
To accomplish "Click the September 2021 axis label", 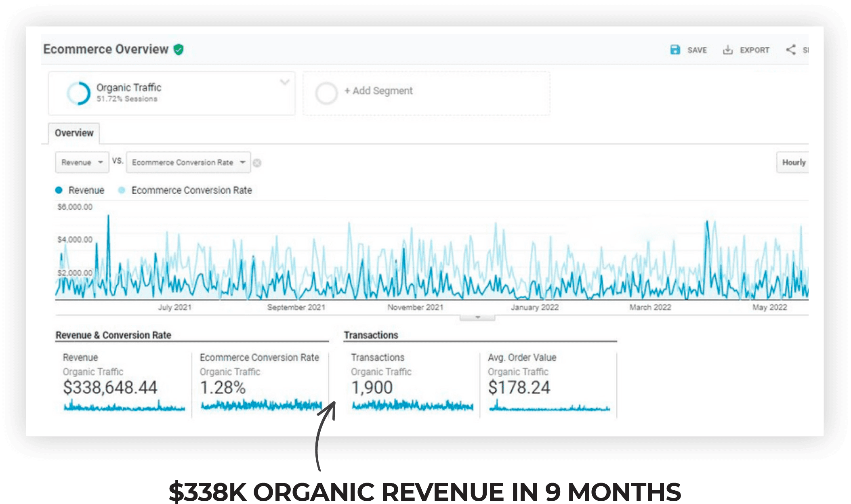I will tap(296, 307).
